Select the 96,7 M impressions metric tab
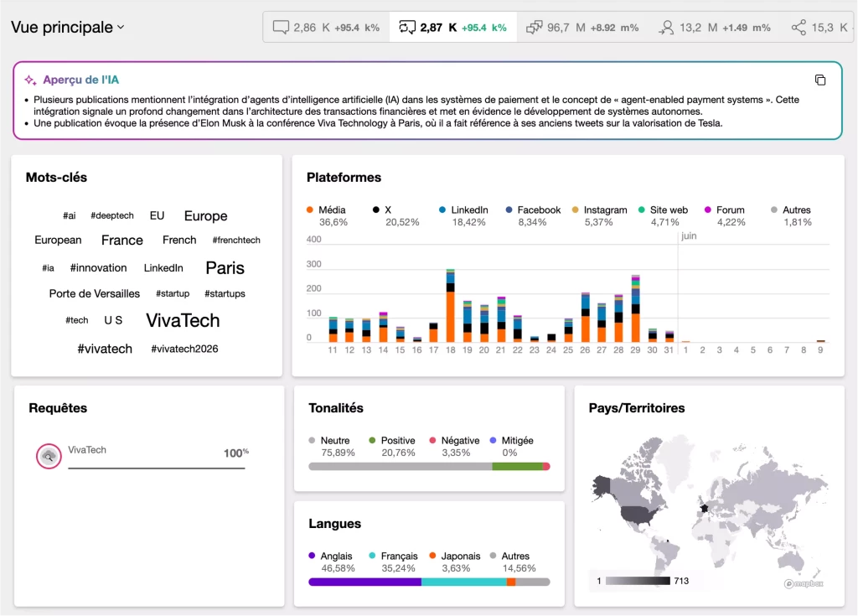Image resolution: width=858 pixels, height=616 pixels. coord(582,28)
